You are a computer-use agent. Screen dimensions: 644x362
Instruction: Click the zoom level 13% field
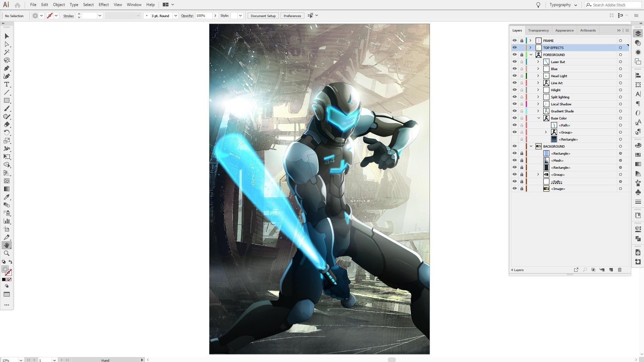(x=9, y=360)
